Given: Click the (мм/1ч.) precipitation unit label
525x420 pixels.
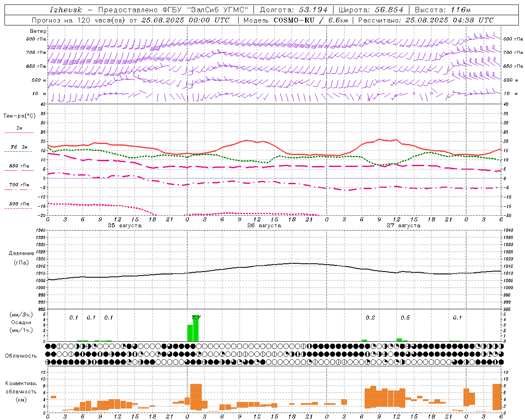Looking at the screenshot, I should (x=21, y=330).
